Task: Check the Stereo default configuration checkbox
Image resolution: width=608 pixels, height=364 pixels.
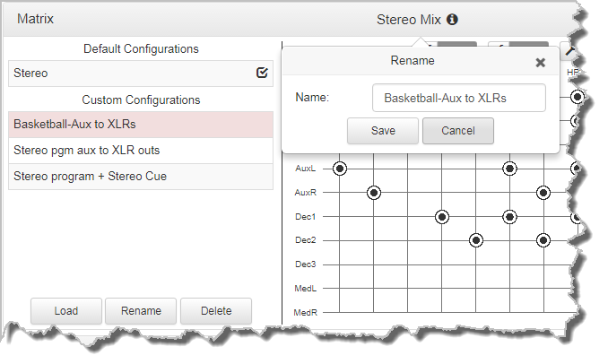Action: point(262,74)
